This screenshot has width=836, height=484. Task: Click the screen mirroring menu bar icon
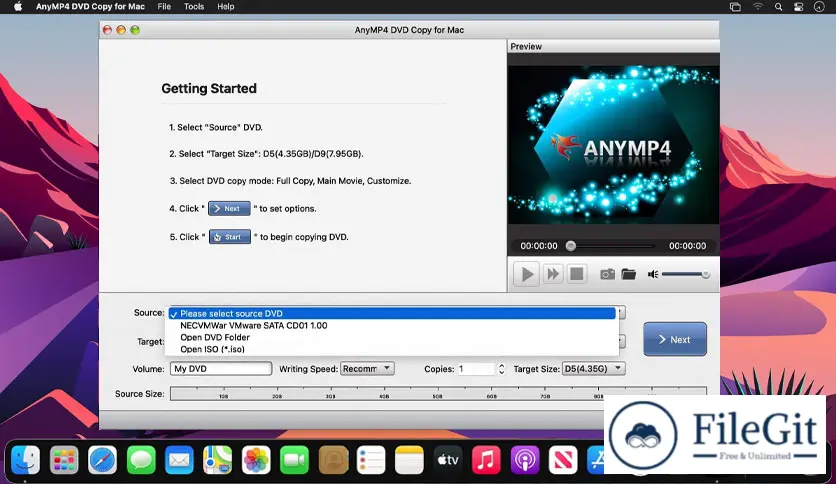tap(735, 7)
